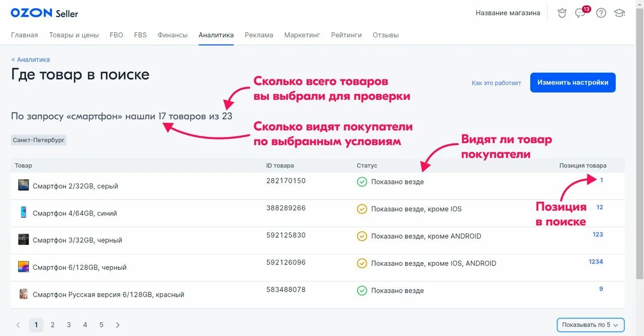Screen dimensions: 644x336
Task: Open chat notifications showing 13 unread messages
Action: (580, 13)
